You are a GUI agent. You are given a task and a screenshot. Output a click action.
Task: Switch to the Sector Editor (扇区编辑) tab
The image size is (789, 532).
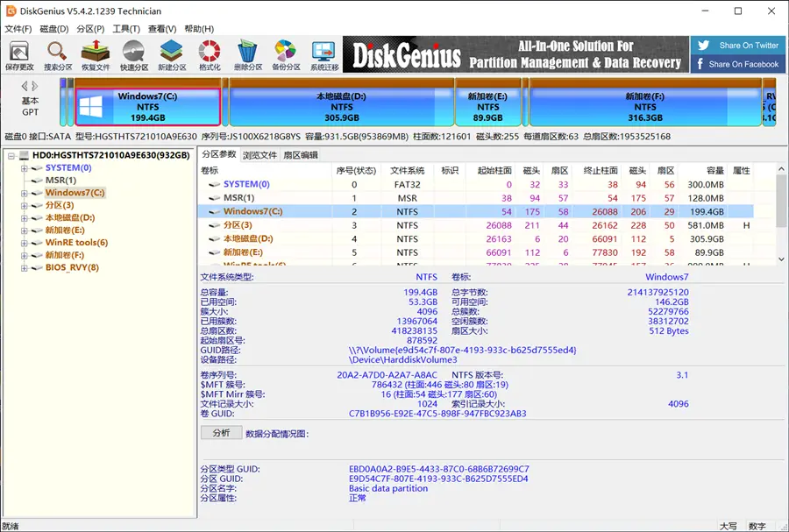coord(301,155)
